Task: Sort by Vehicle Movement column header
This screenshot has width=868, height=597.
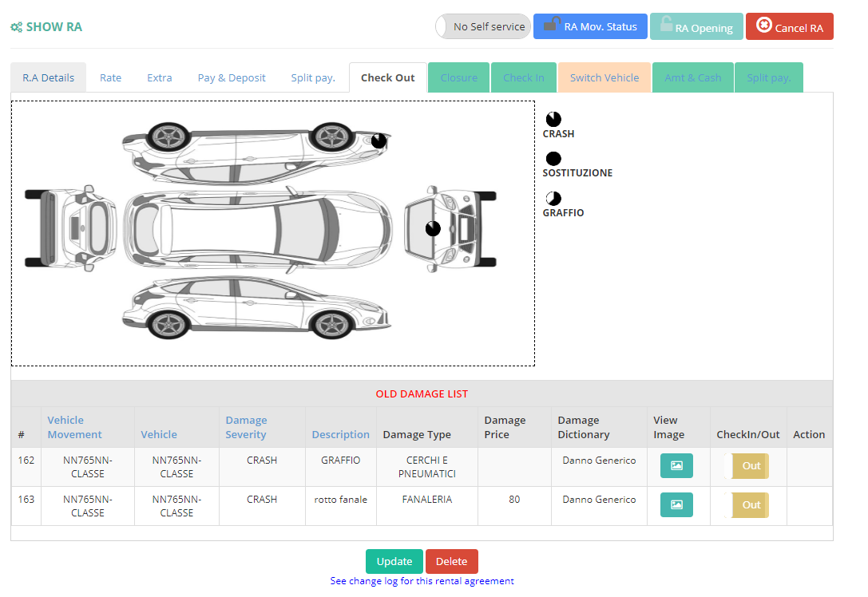Action: (x=74, y=427)
